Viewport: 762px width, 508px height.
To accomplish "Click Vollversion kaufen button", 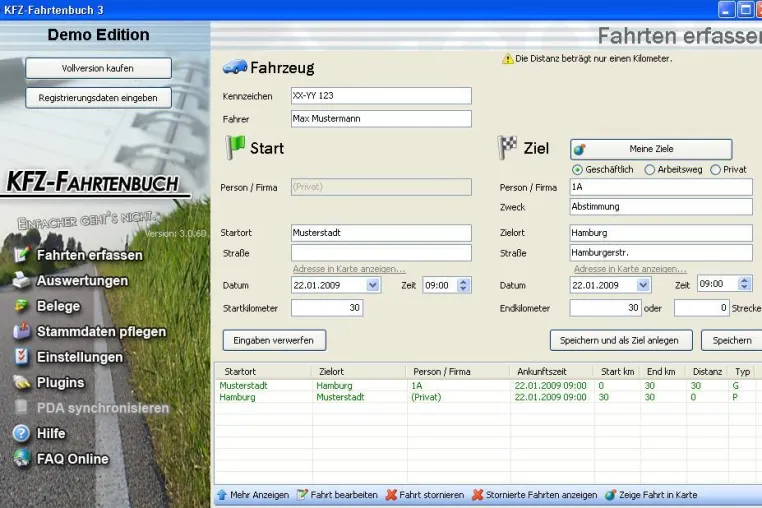I will coord(98,68).
